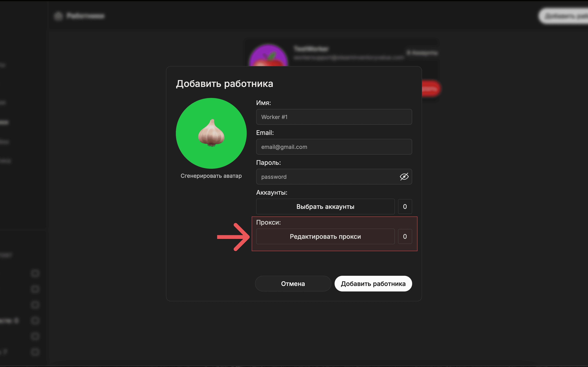Click the Сгенерировать аватар link

211,176
